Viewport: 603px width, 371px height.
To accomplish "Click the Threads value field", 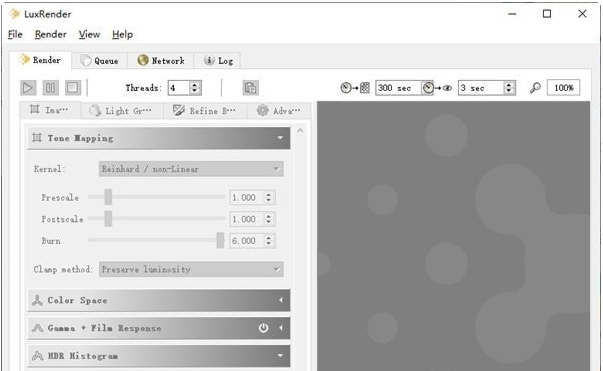I will click(179, 88).
